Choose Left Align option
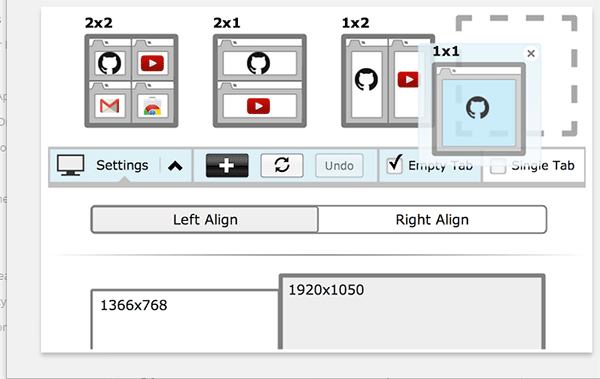Screen dimensions: 600x379 [205, 219]
